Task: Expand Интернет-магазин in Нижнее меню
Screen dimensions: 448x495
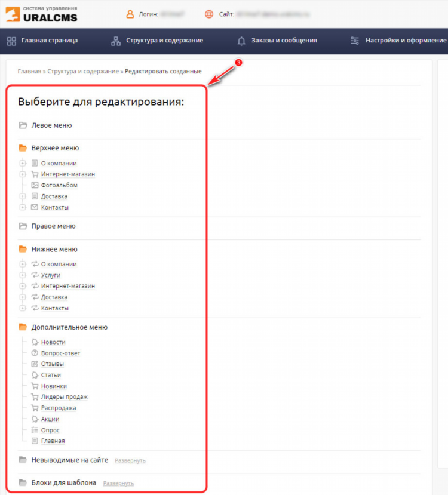Action: pyautogui.click(x=23, y=286)
